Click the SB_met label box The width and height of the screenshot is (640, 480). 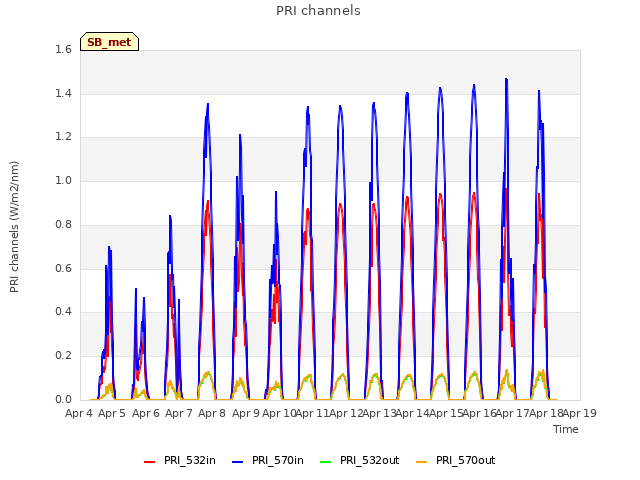pyautogui.click(x=109, y=42)
